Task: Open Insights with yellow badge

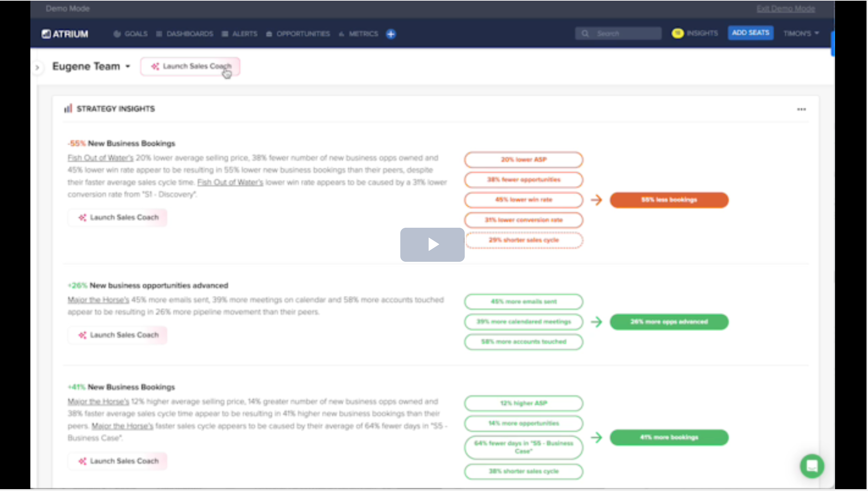Action: pos(695,33)
